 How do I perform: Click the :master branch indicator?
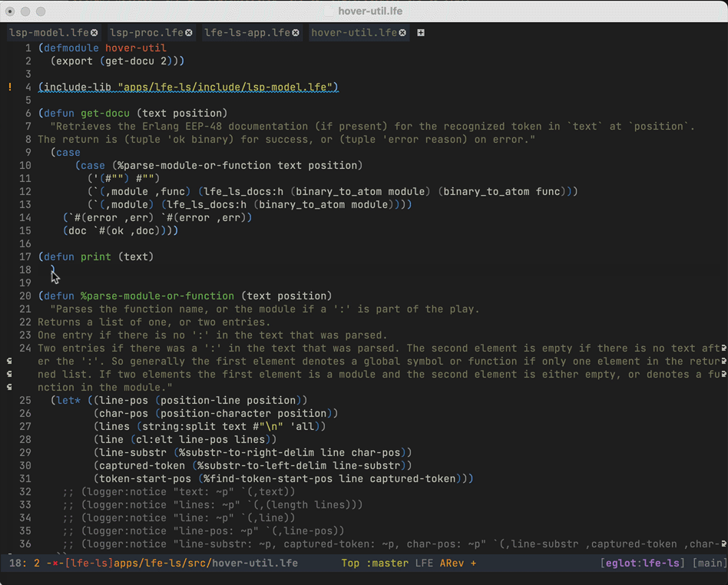(387, 564)
